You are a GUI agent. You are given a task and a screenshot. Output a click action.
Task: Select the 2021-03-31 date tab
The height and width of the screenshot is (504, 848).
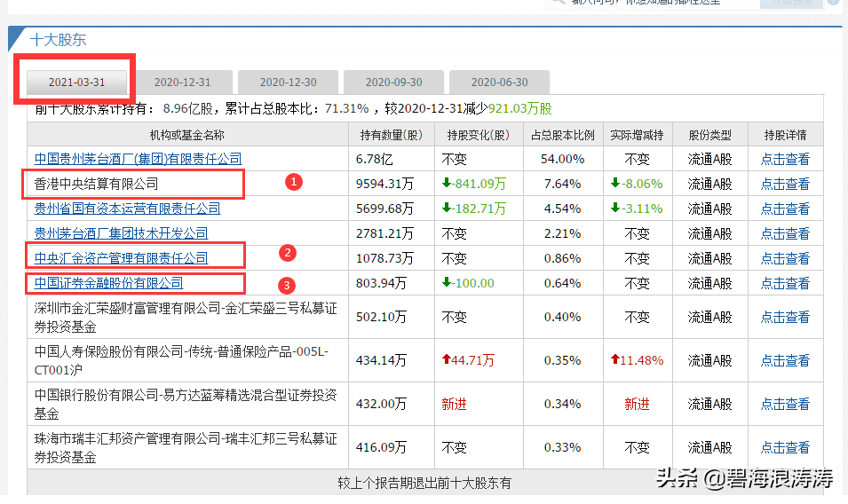(x=76, y=83)
